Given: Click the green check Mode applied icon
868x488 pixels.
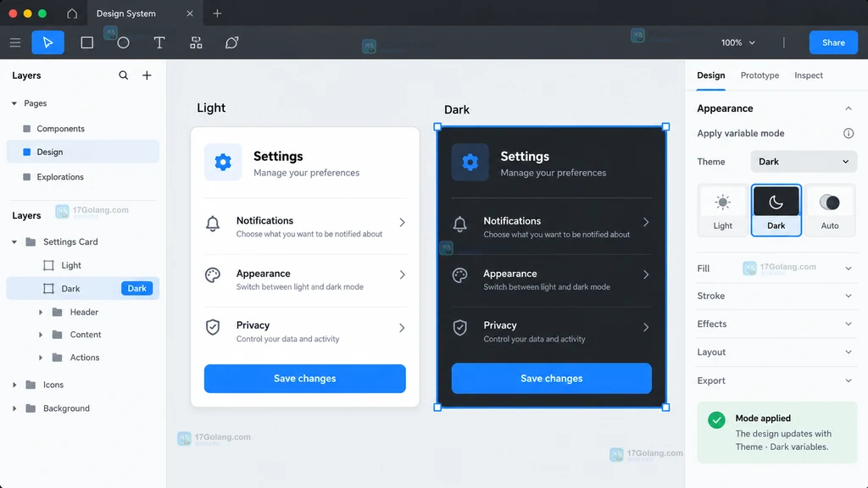Looking at the screenshot, I should [716, 420].
